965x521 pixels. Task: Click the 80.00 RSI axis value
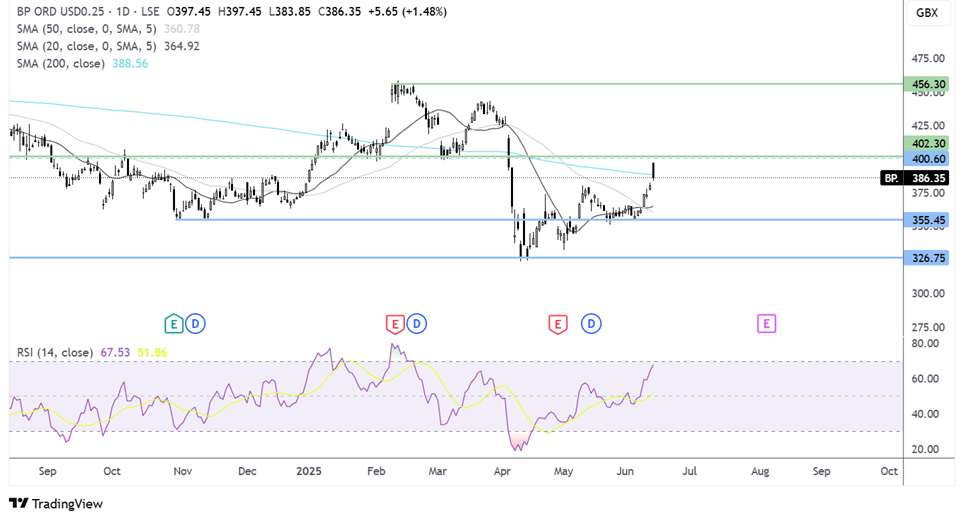click(925, 343)
